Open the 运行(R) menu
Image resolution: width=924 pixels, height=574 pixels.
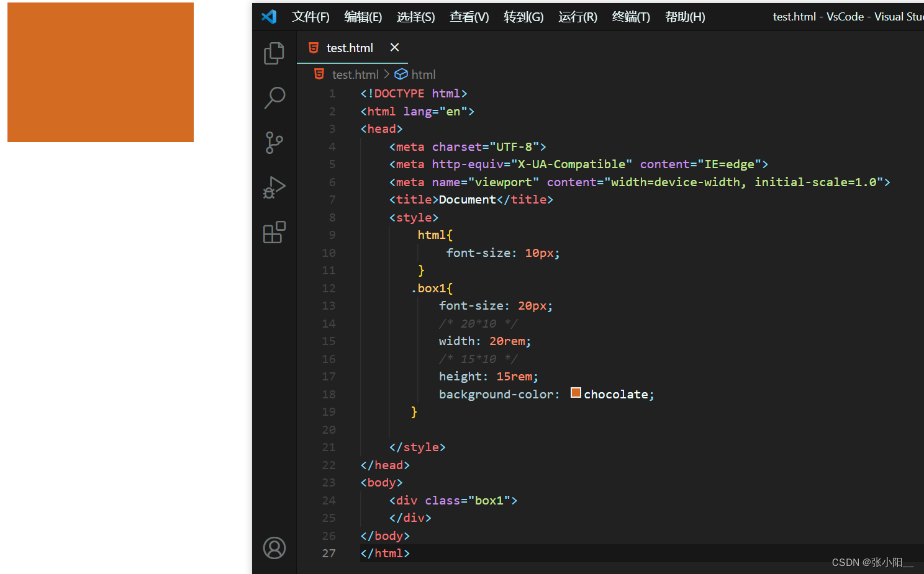tap(577, 17)
